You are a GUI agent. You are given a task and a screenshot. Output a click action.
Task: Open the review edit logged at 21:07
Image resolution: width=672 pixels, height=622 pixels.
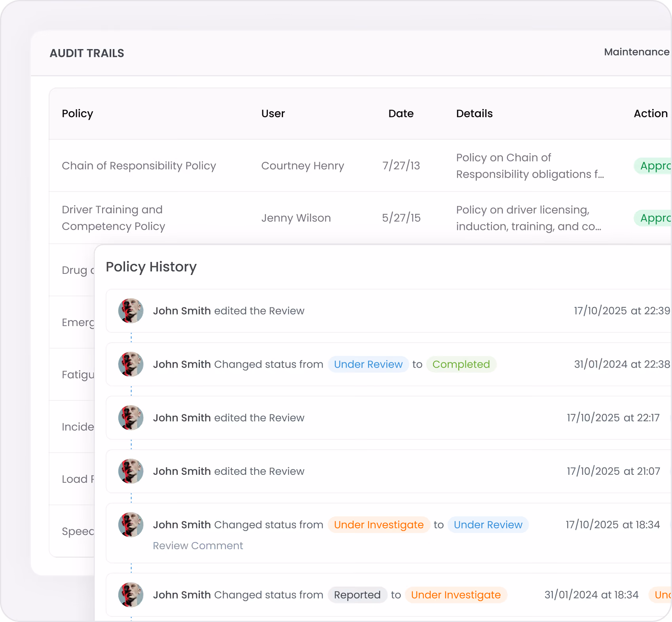coord(389,471)
